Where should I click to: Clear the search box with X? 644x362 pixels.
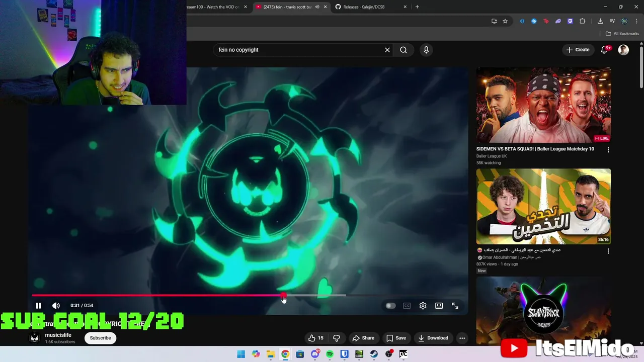387,50
